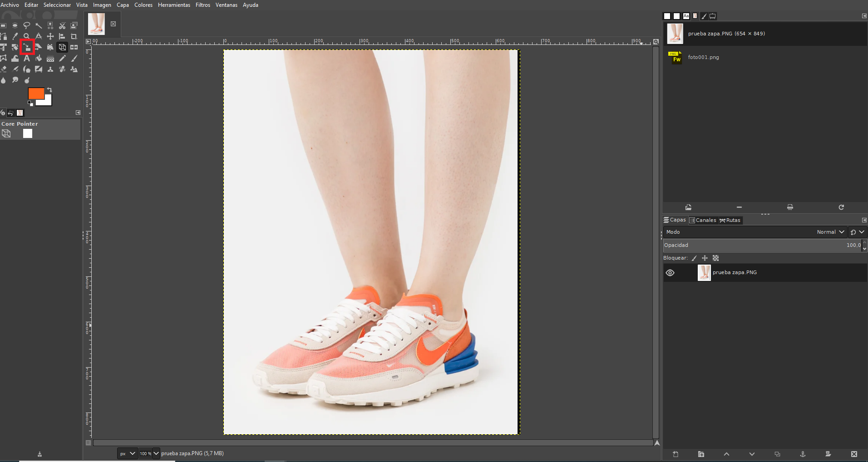Image resolution: width=868 pixels, height=462 pixels.
Task: Click the Heal bandage tool
Action: [x=62, y=69]
